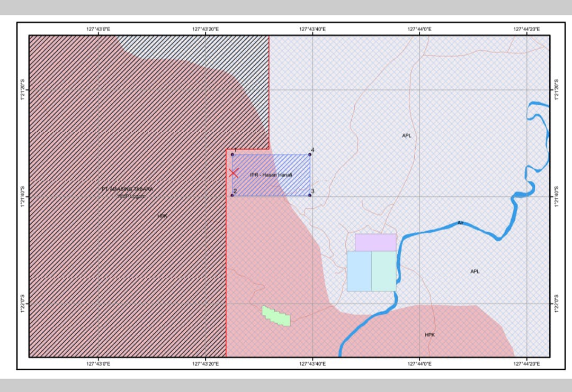The image size is (572, 392).
Task: Select corner point 4 of the IPR block
Action: pos(310,154)
